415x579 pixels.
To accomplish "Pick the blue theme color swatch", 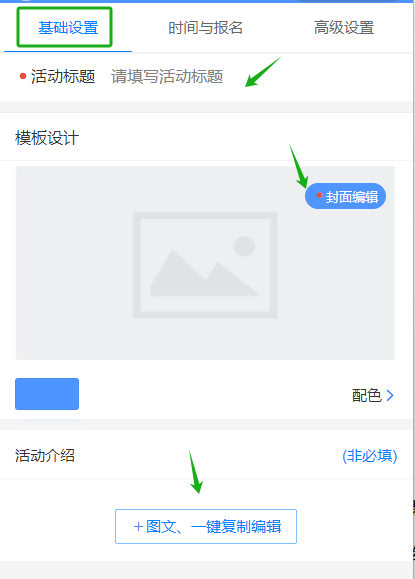I will tap(47, 394).
